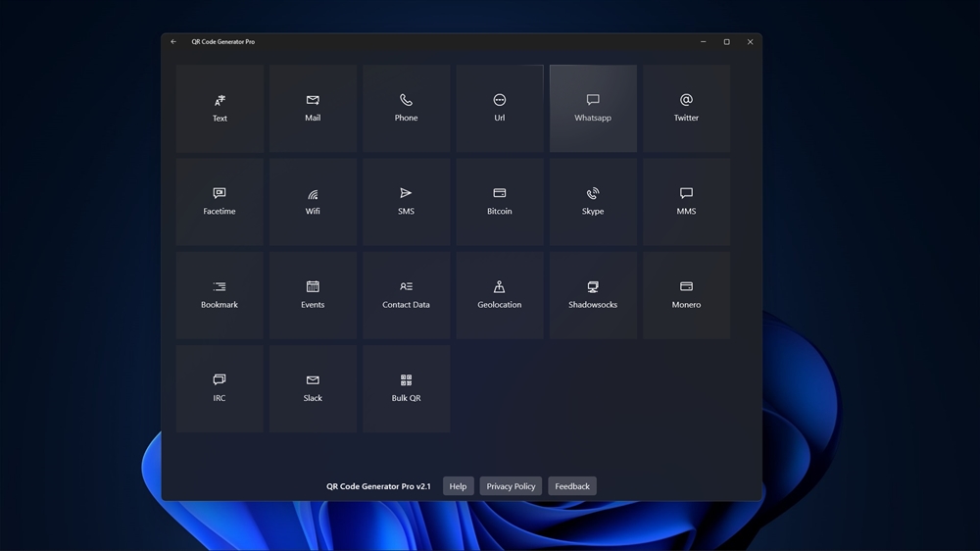Select the SMS send-arrow tile
This screenshot has height=551, width=980.
tap(407, 201)
